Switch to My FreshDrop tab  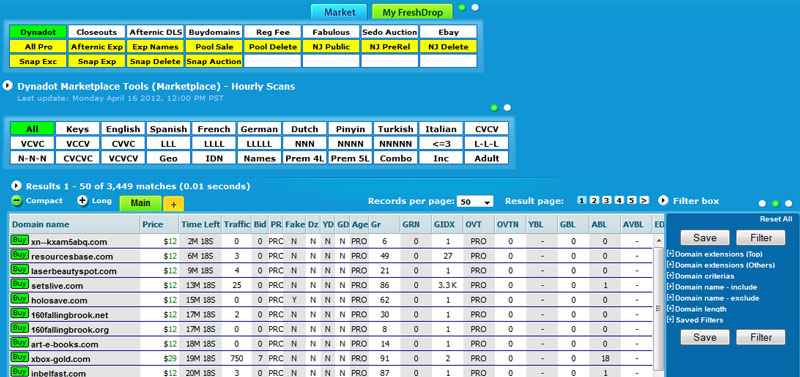pyautogui.click(x=412, y=12)
